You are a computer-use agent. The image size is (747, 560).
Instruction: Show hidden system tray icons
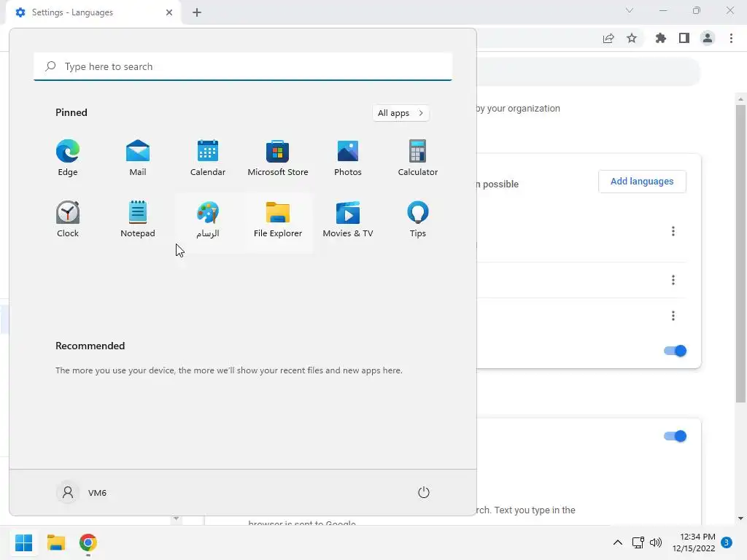pyautogui.click(x=617, y=542)
